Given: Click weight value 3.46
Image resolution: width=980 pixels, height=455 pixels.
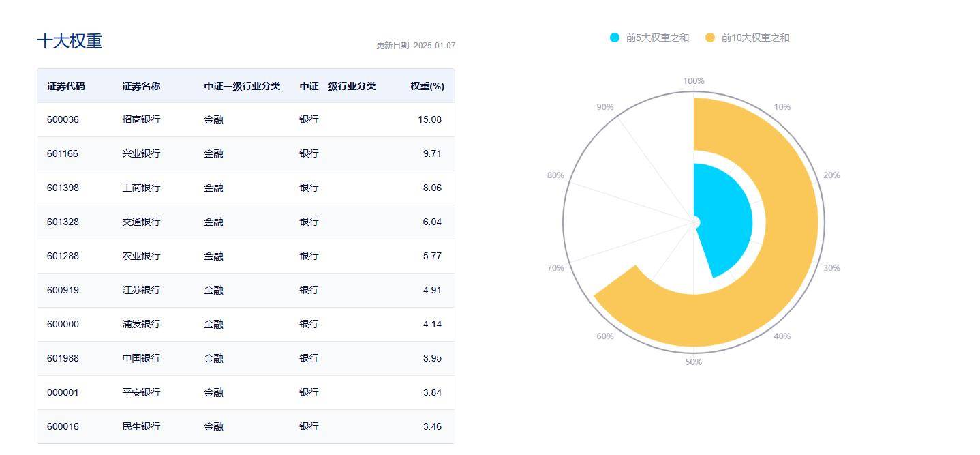Looking at the screenshot, I should click(x=432, y=426).
